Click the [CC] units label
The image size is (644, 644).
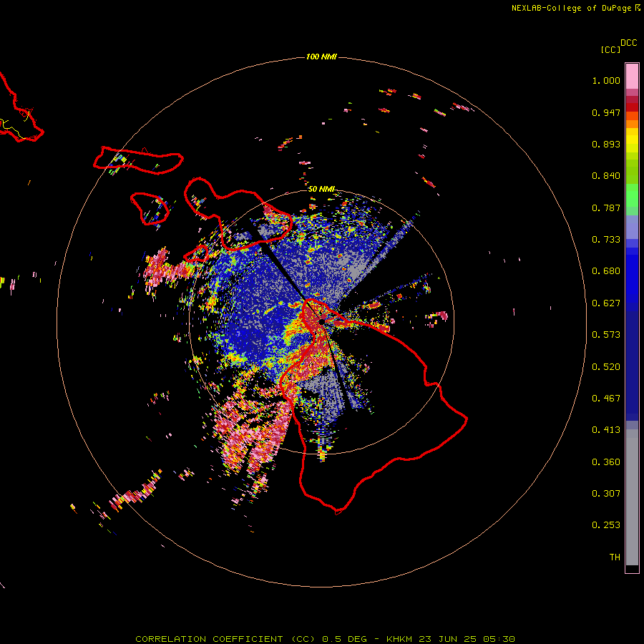tap(610, 49)
